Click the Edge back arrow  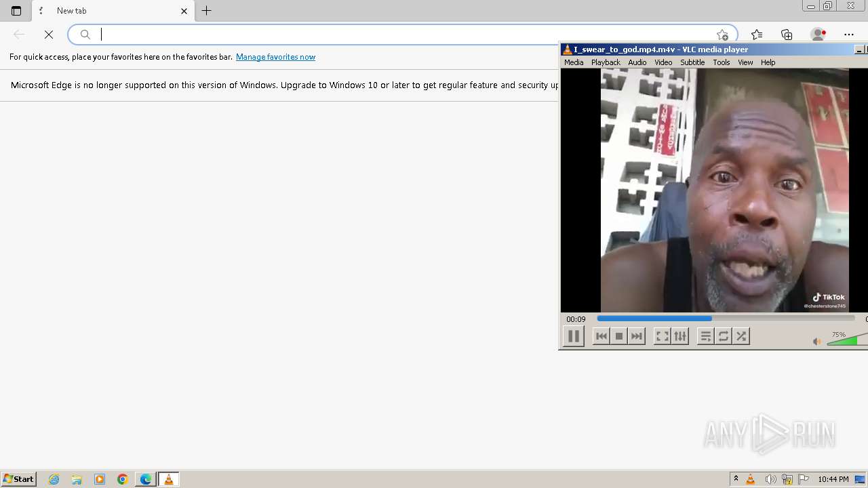[x=19, y=35]
